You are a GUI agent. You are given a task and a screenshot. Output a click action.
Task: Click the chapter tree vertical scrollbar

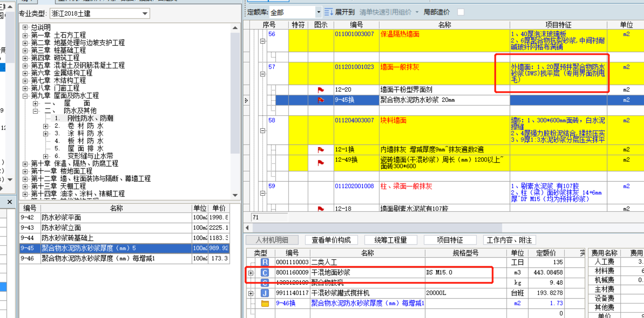pos(235,111)
